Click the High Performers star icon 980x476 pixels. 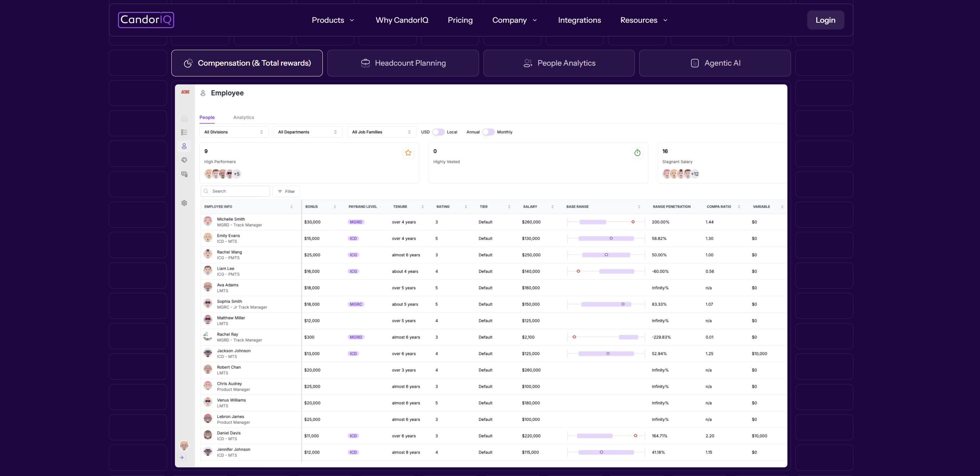(408, 153)
